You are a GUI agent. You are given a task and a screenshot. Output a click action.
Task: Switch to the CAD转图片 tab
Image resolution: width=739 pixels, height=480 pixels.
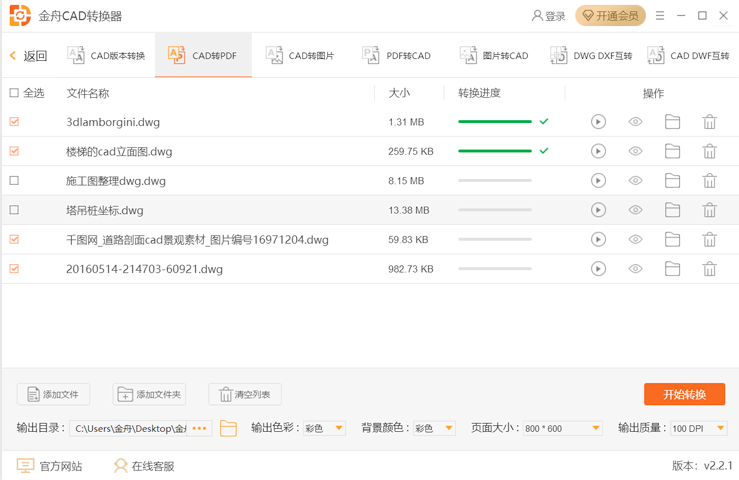pos(300,56)
